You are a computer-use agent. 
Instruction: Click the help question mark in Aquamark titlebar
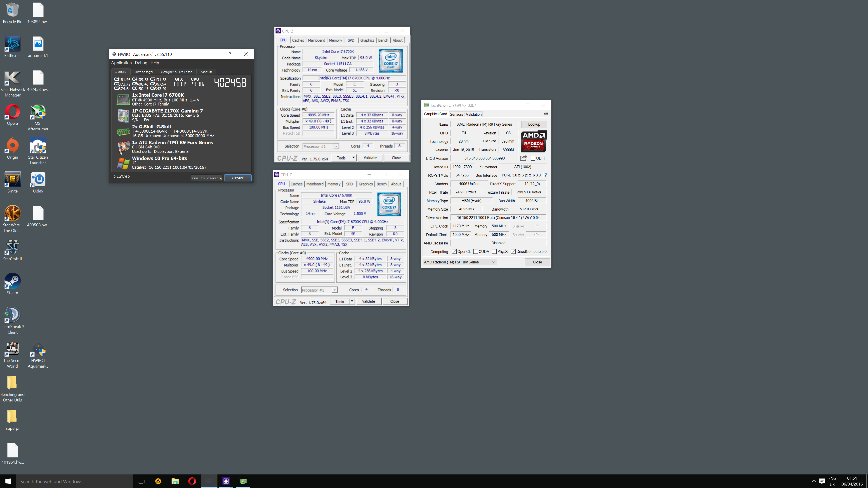230,54
